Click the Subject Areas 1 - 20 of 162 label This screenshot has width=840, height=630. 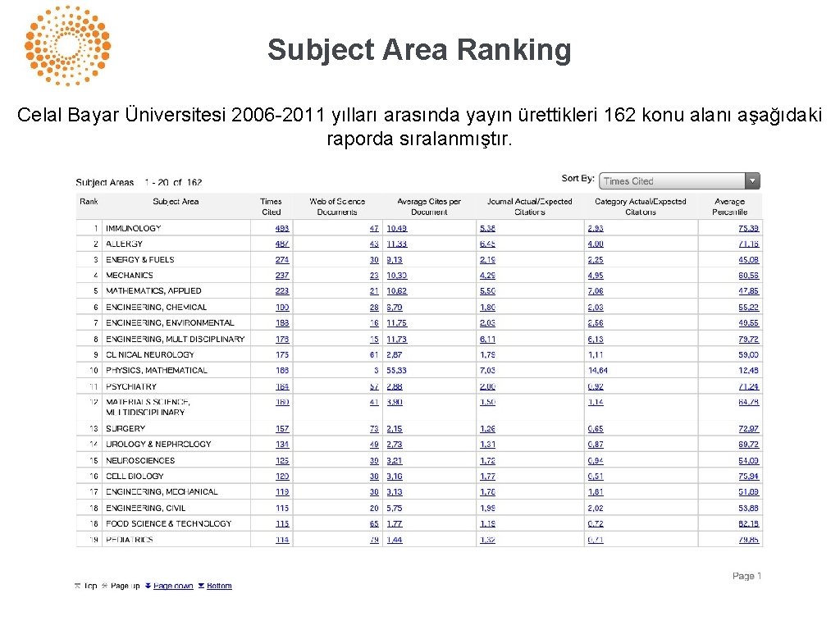pyautogui.click(x=139, y=182)
